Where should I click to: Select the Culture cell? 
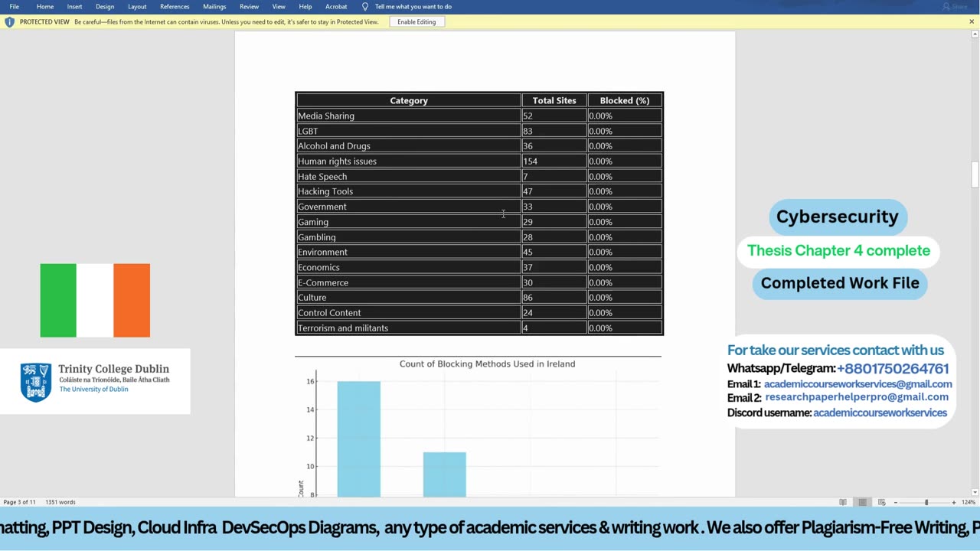[x=409, y=297]
